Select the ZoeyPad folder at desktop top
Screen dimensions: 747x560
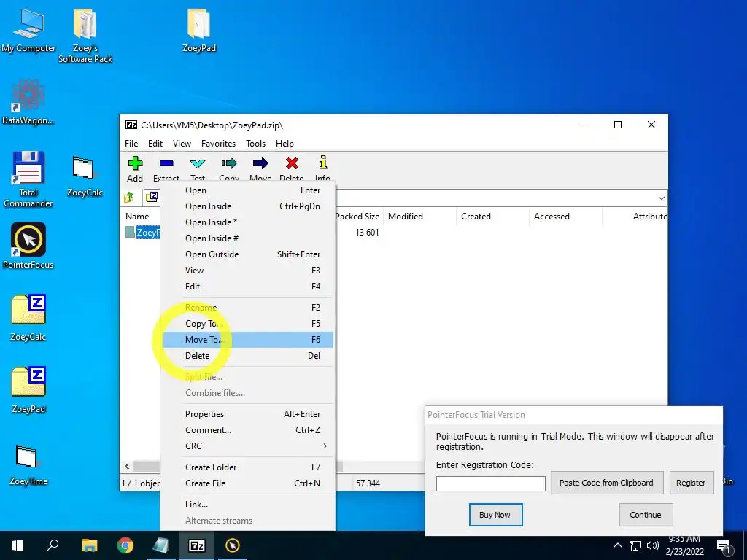199,31
